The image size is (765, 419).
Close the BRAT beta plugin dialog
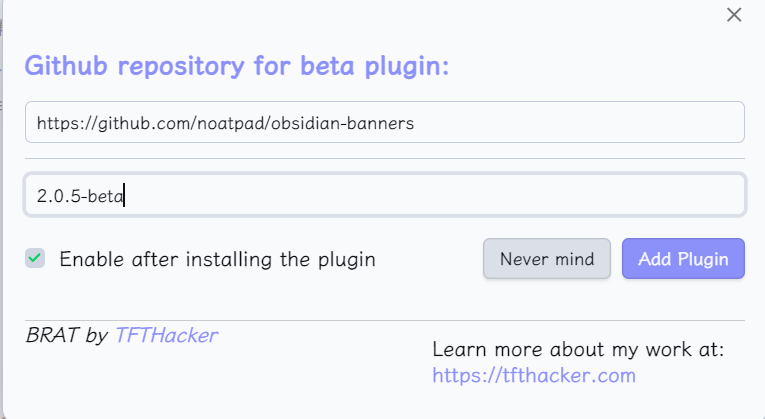click(734, 15)
